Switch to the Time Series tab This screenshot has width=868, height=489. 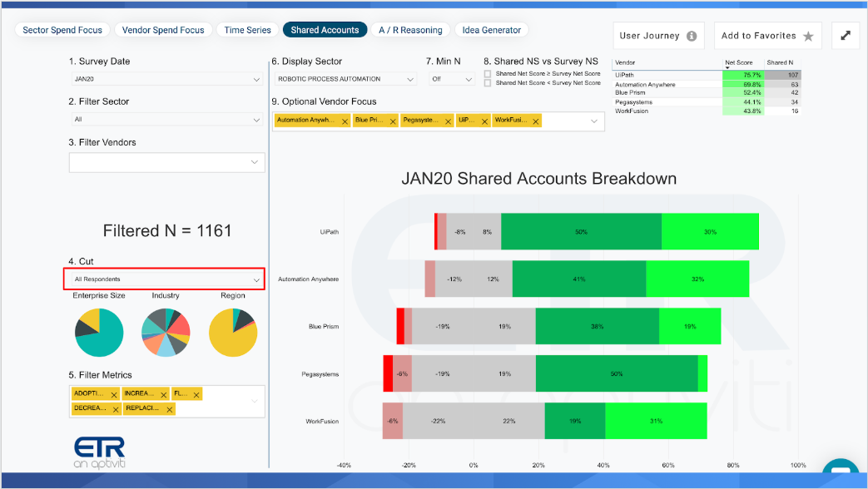point(247,30)
